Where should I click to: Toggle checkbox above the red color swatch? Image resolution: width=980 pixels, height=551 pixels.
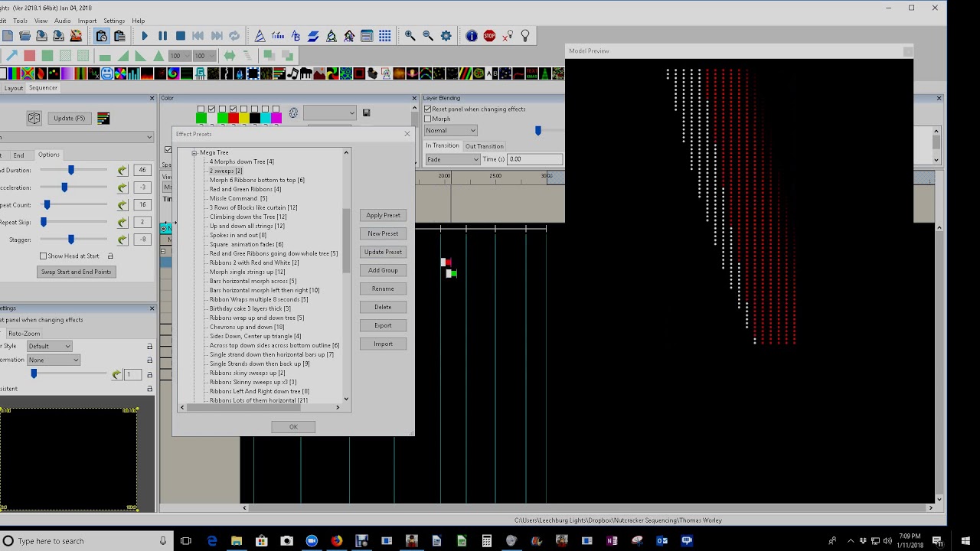[233, 109]
